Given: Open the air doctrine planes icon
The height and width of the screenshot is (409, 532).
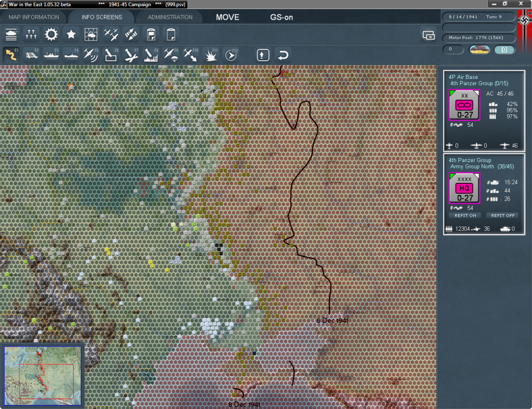Looking at the screenshot, I should pyautogui.click(x=111, y=34).
